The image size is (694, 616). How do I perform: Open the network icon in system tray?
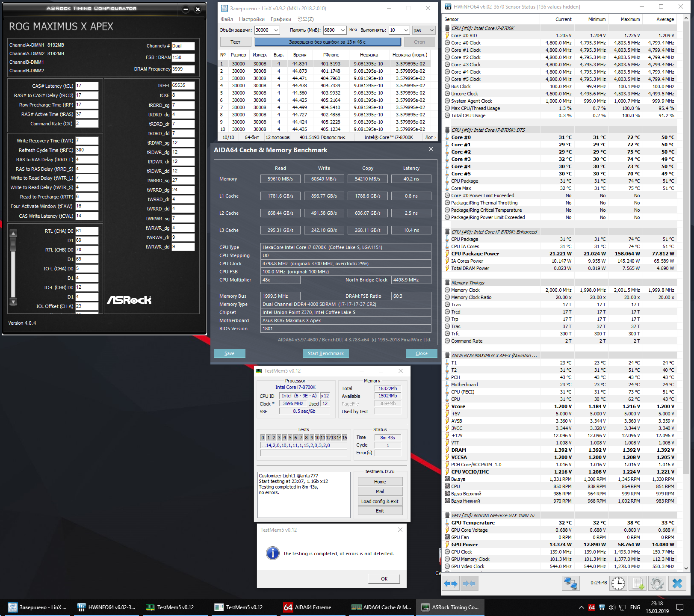[623, 607]
